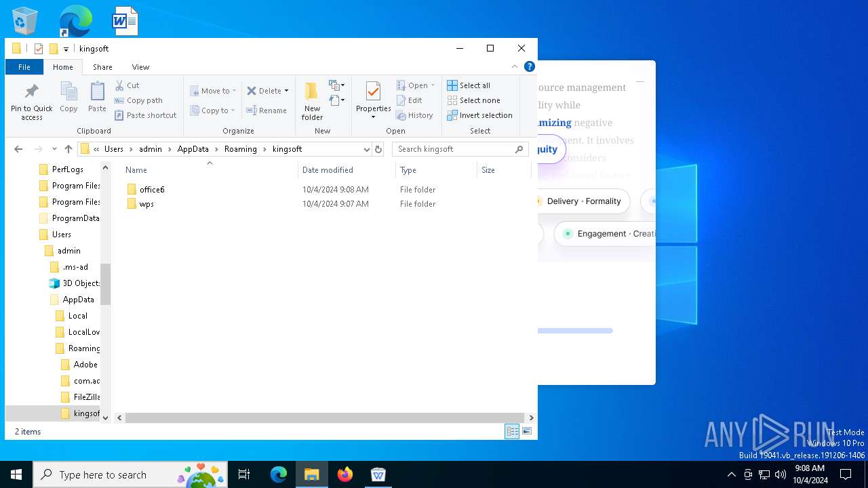Open the Word document desktop icon
Screen dimensions: 868x488
click(125, 21)
